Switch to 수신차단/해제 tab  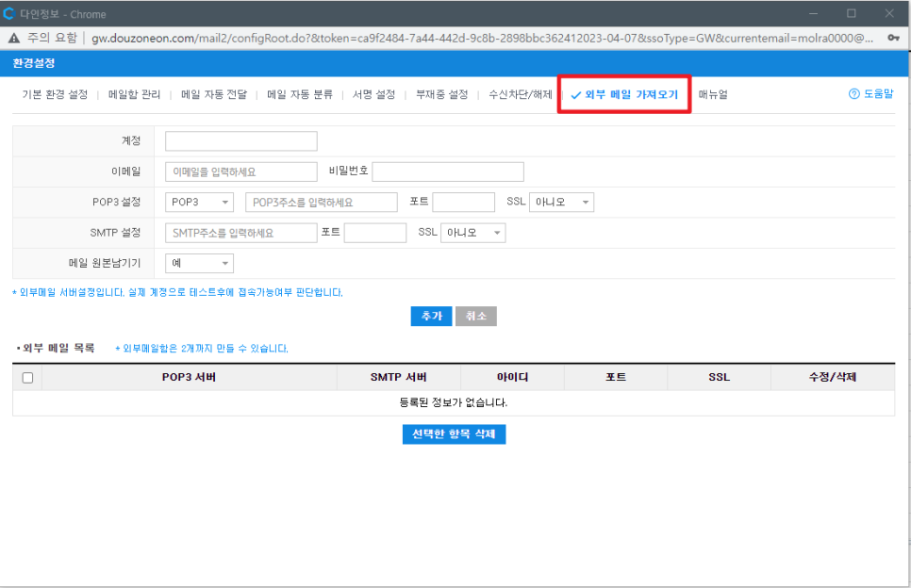520,94
